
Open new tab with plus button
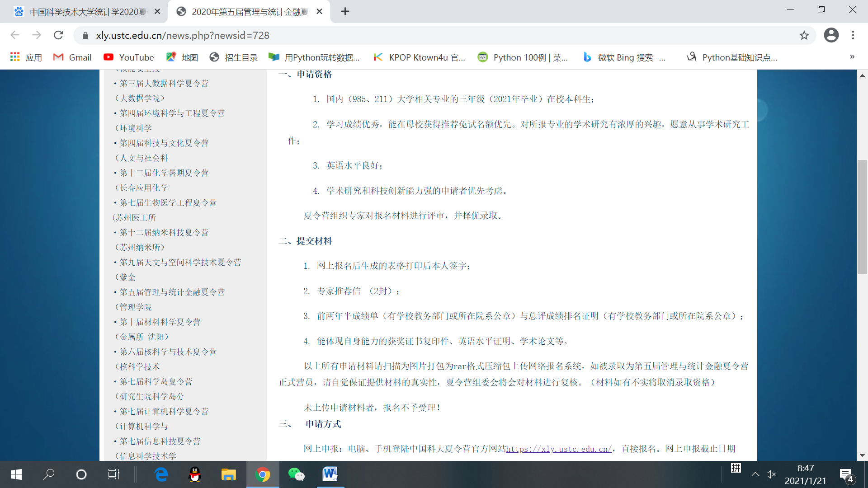(345, 11)
